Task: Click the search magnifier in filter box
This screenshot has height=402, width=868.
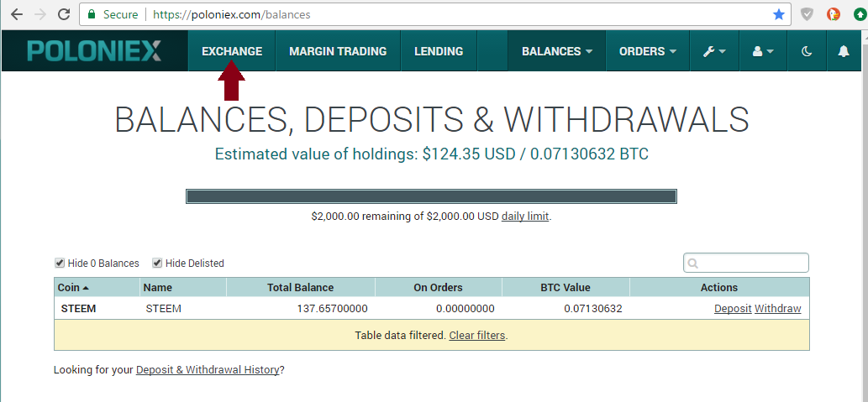Action: [692, 264]
